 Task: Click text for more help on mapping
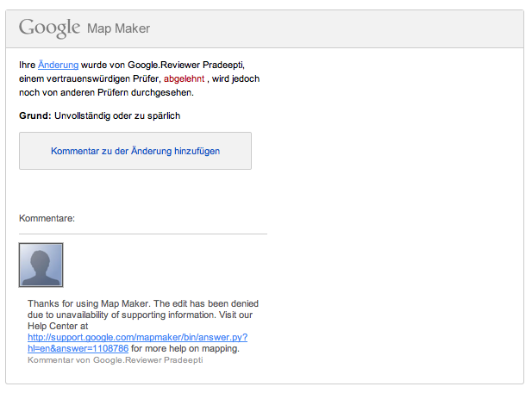tap(185, 348)
